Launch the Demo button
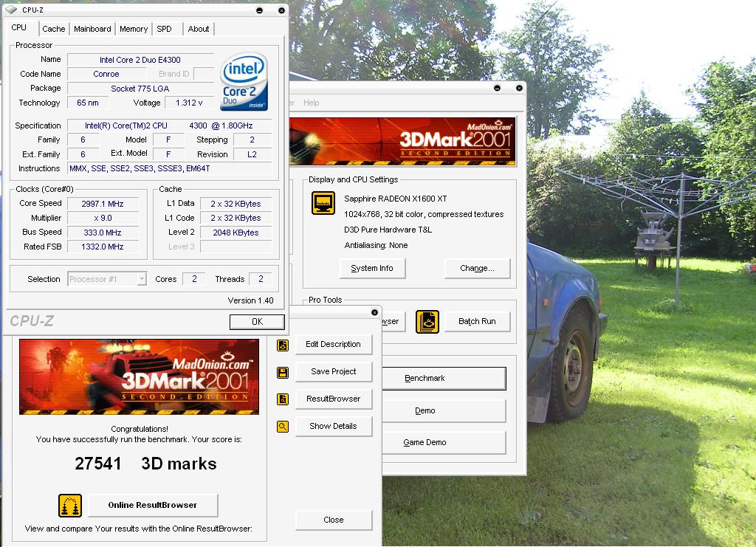Viewport: 756px width, 547px height. pos(444,410)
